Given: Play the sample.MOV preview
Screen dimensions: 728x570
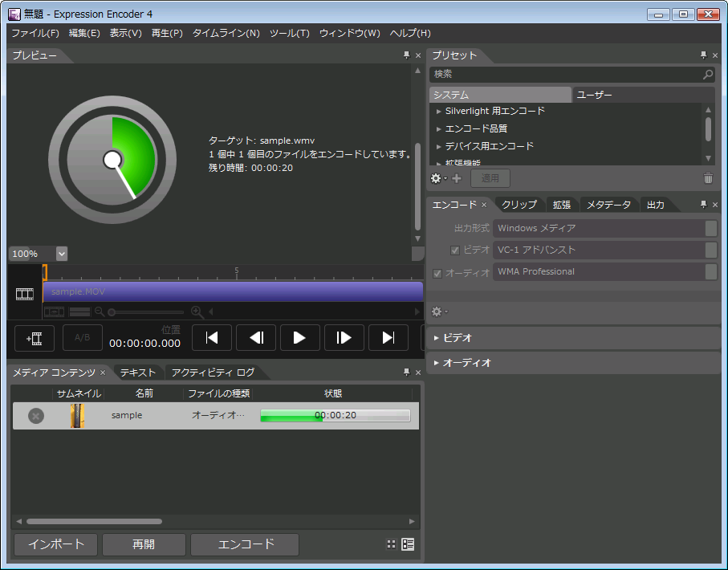Looking at the screenshot, I should [x=300, y=338].
